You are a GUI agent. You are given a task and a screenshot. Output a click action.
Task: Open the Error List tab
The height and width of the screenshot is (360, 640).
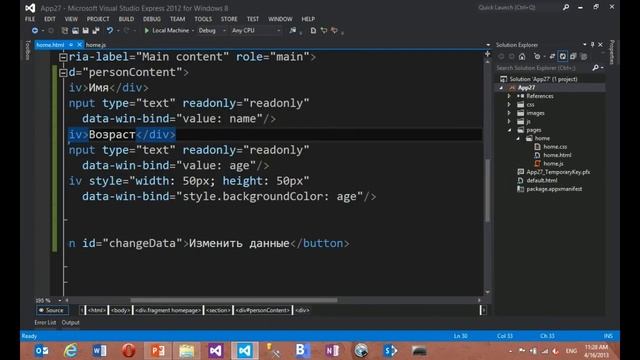45,322
